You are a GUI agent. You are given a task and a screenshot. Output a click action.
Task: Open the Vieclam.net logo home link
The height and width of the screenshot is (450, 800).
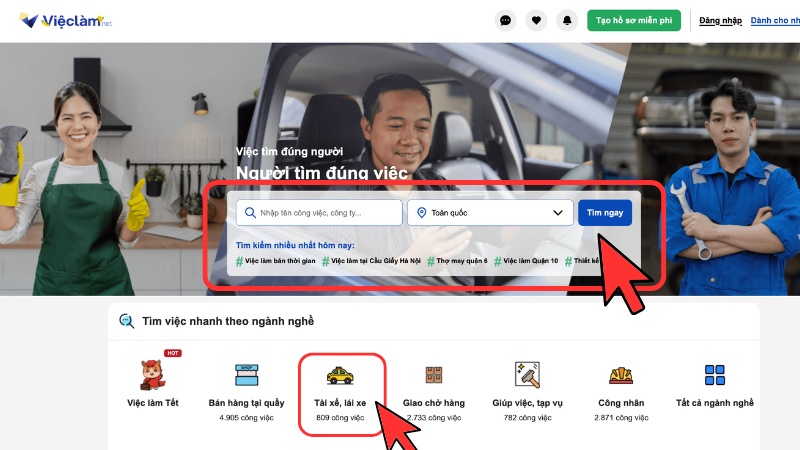(x=65, y=20)
